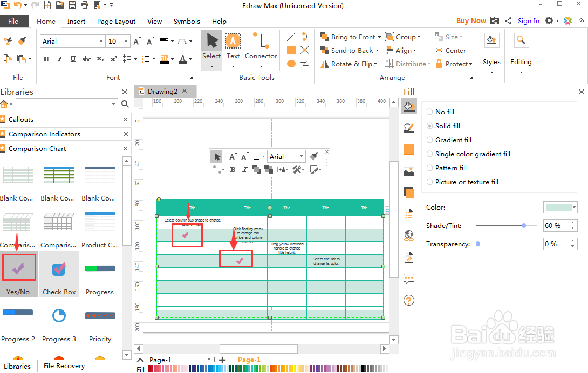Screen dimensions: 588x373
Task: Switch to the View tab
Action: 154,22
